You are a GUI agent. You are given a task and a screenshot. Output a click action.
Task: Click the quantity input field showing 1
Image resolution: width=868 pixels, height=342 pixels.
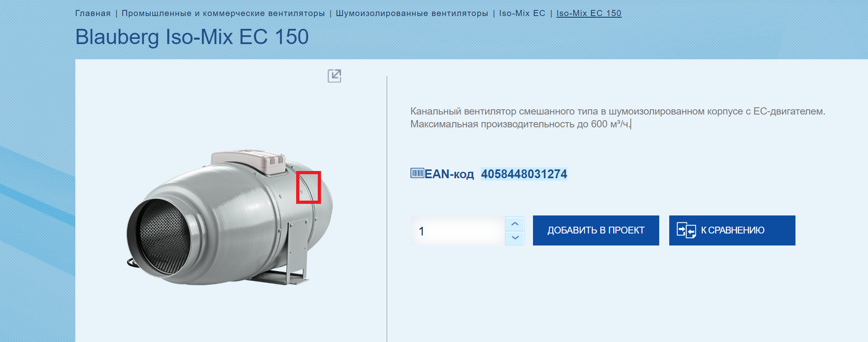tap(458, 231)
